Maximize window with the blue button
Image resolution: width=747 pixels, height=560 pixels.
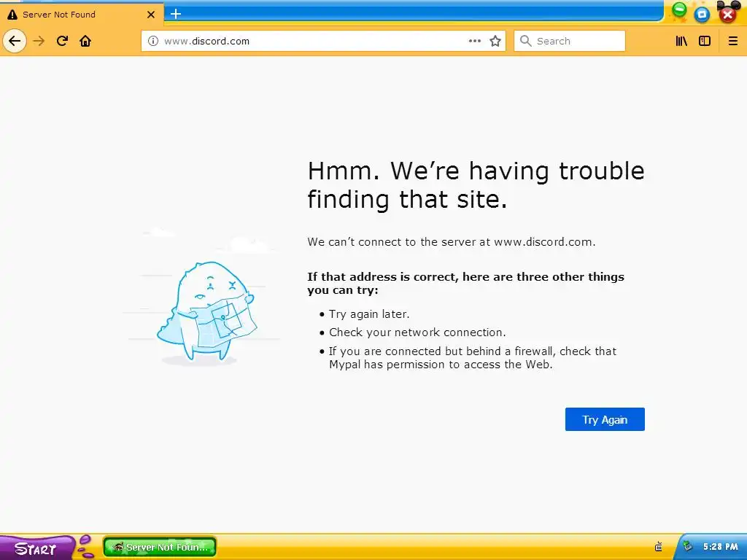pyautogui.click(x=702, y=15)
